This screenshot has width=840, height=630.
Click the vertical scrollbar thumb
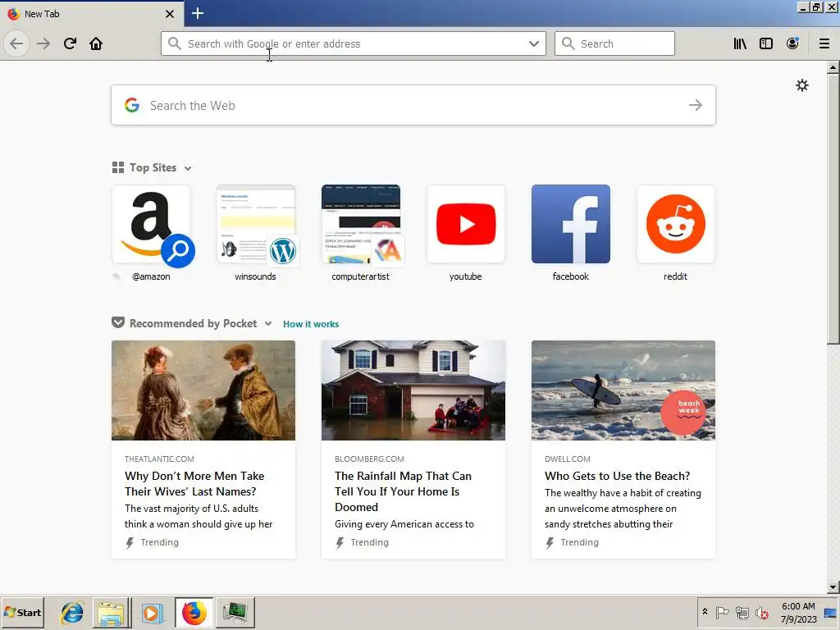[x=833, y=209]
